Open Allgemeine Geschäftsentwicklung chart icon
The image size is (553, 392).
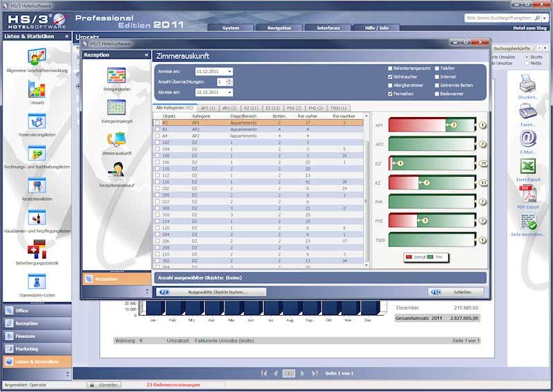(x=37, y=57)
